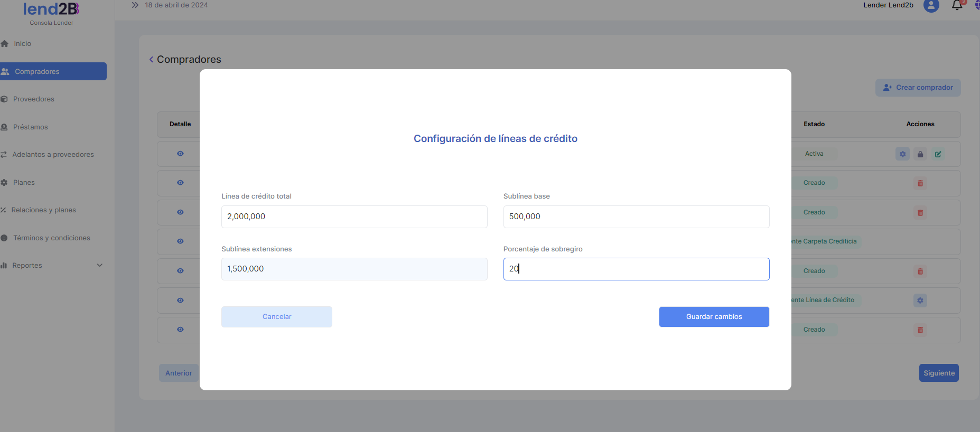Toggle the eye icon in the fourth table row

pyautogui.click(x=180, y=241)
